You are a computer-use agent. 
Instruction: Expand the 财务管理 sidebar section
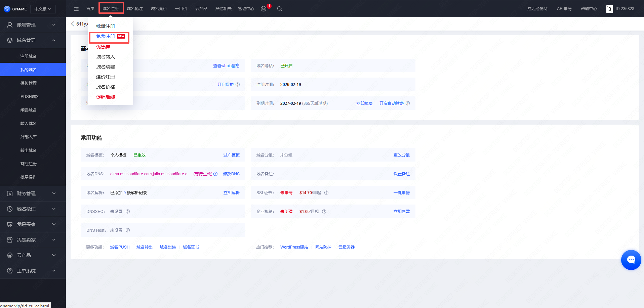tap(33, 193)
